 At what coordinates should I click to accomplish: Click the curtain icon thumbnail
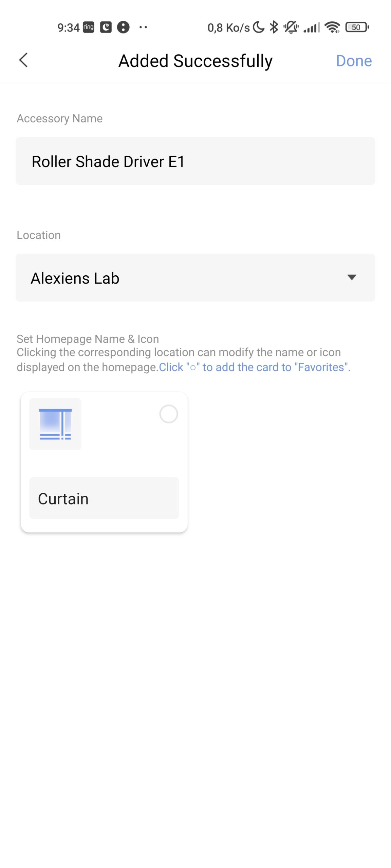point(55,424)
